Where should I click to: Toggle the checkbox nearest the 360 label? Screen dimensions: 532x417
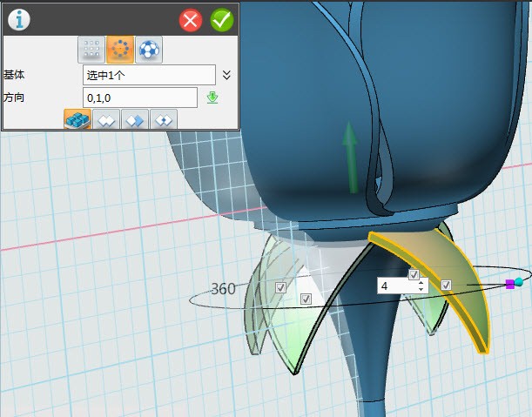(280, 286)
